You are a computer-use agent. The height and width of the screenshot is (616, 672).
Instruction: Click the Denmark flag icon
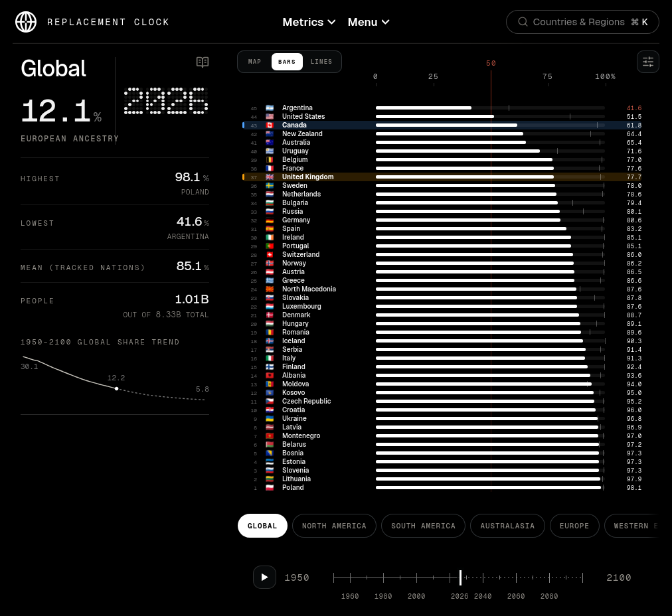tap(270, 315)
